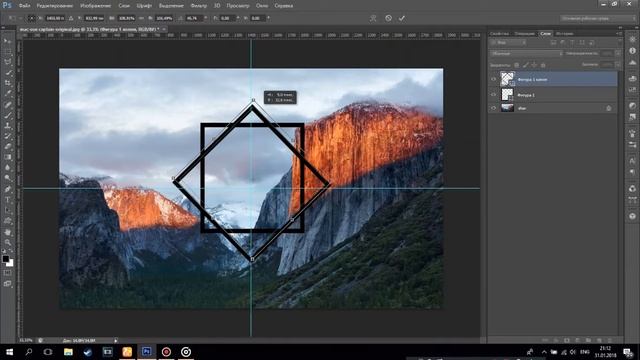Viewport: 640px width, 360px height.
Task: Hide the second shape layer
Action: click(493, 95)
